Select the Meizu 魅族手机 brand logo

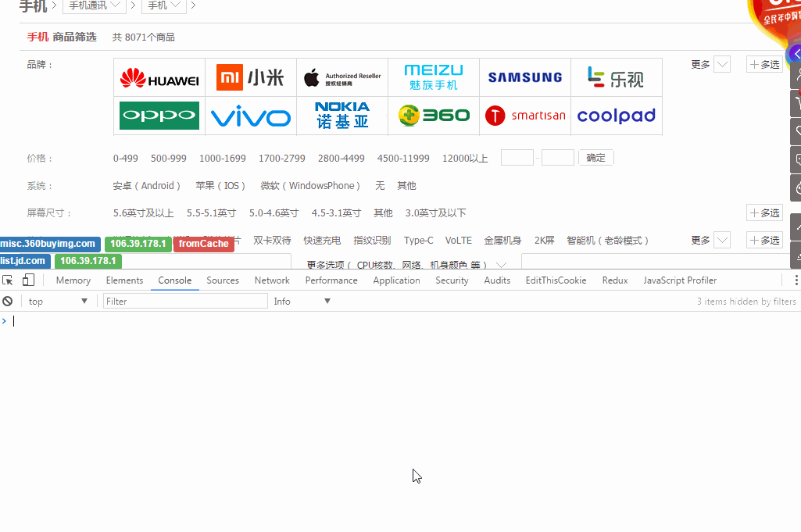[x=434, y=77]
